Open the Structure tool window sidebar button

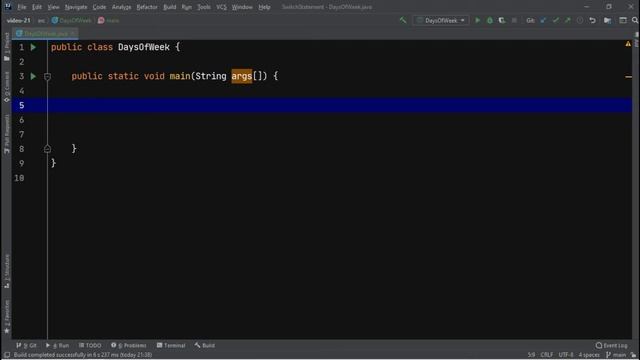tap(7, 271)
